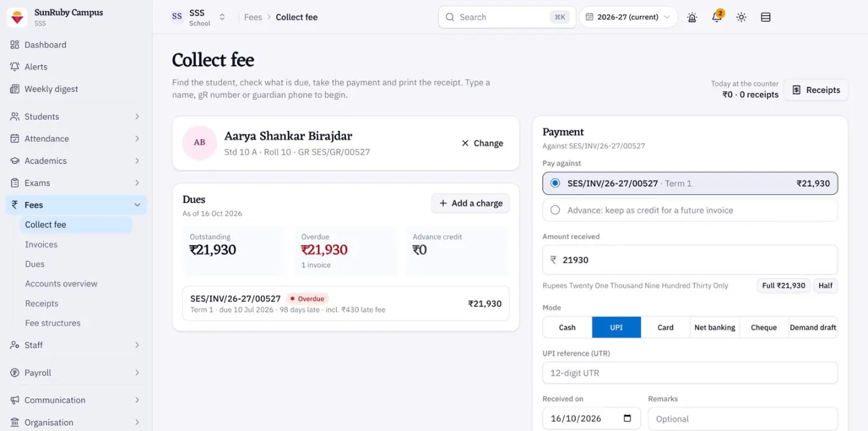Click the SS school avatar badge
This screenshot has width=868, height=431.
point(177,17)
